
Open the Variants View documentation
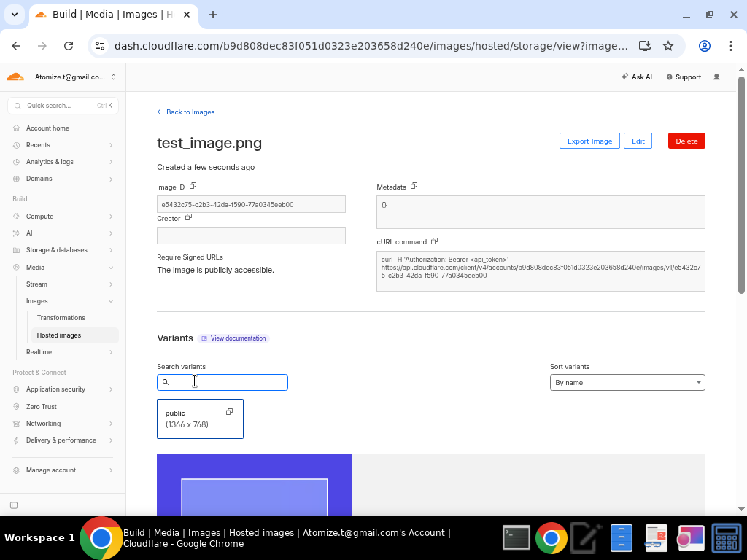click(233, 338)
